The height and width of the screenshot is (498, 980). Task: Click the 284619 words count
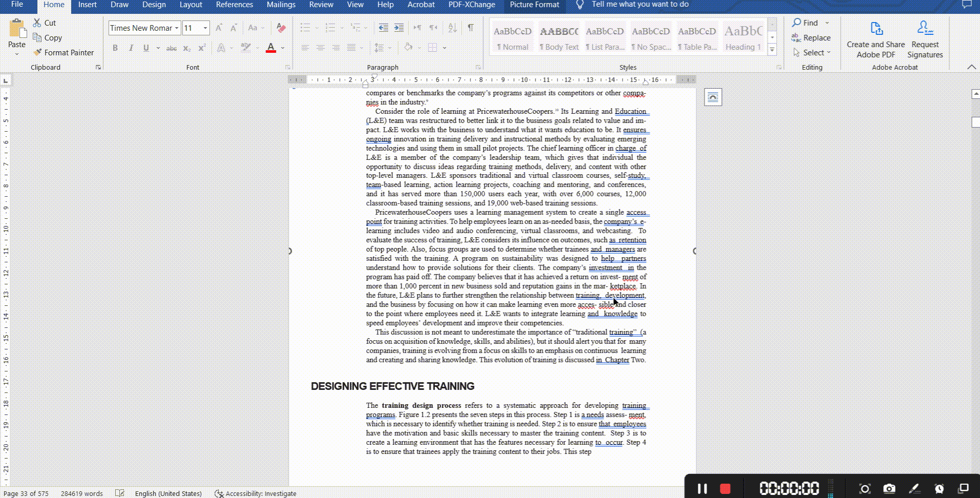[82, 493]
